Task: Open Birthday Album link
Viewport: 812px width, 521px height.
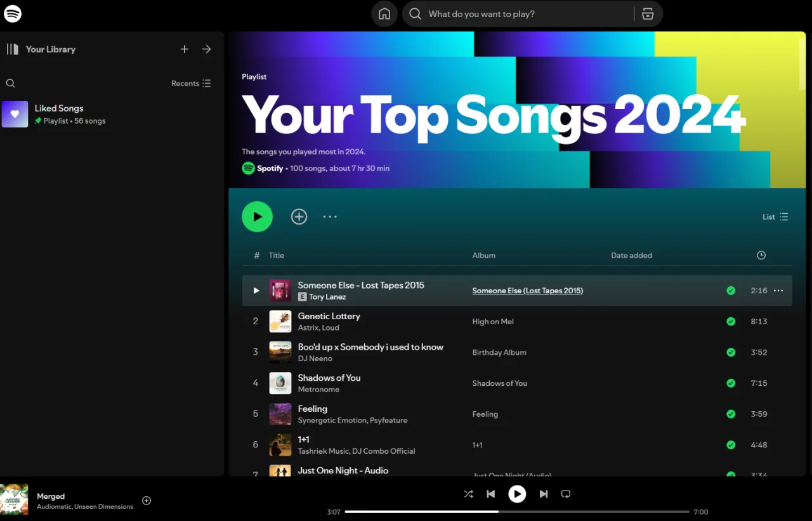Action: [x=499, y=352]
